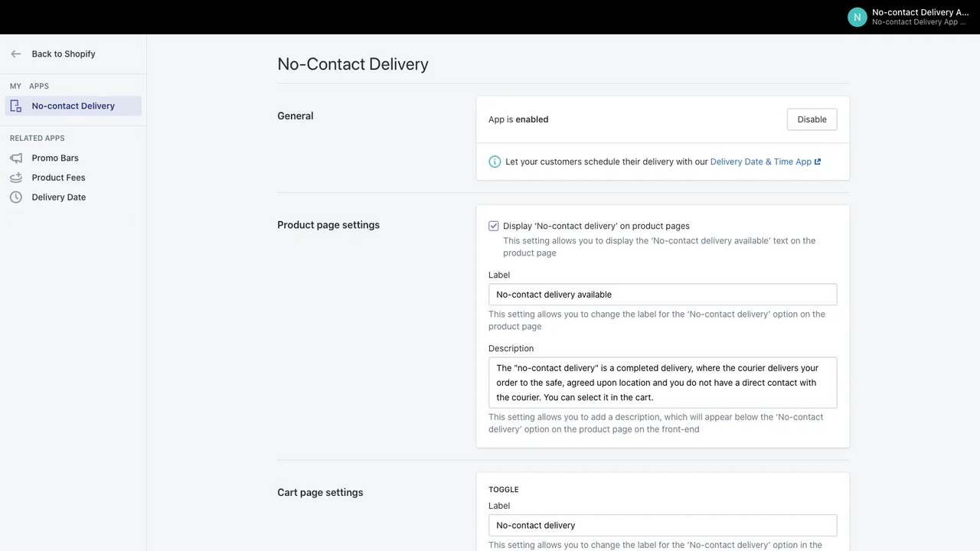980x551 pixels.
Task: Click inside the Description text area
Action: click(x=662, y=383)
